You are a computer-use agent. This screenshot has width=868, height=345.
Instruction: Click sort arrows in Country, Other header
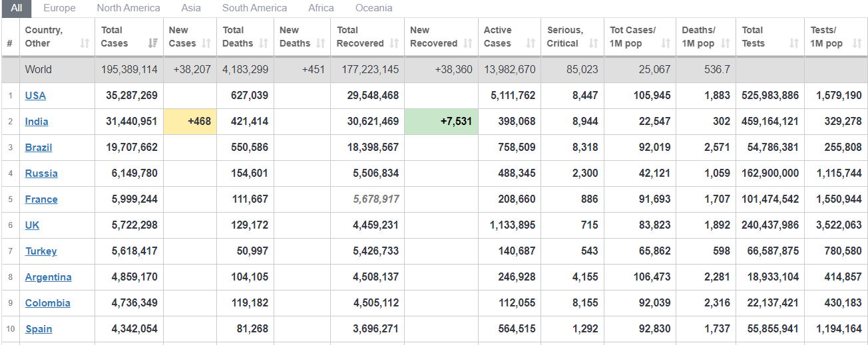[x=85, y=43]
